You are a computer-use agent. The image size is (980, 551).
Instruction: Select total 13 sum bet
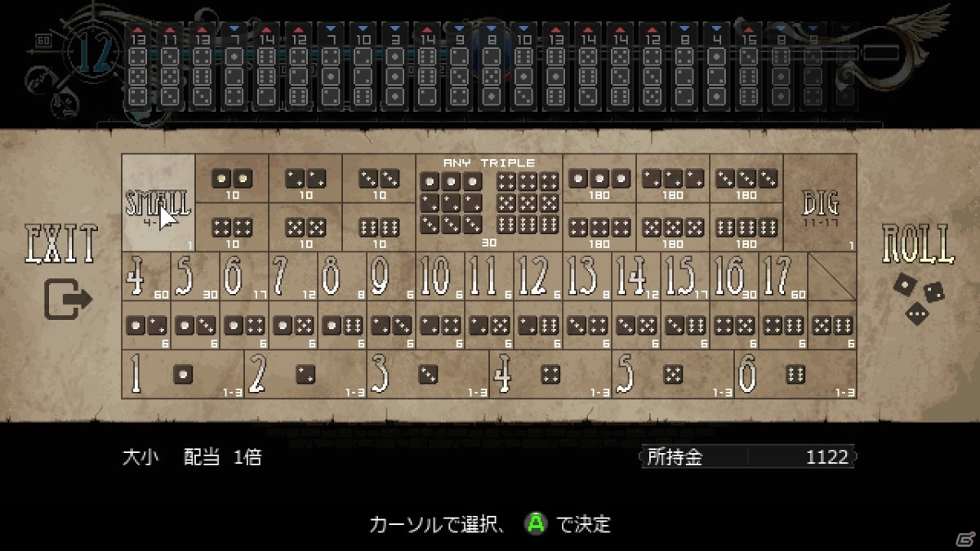point(587,276)
